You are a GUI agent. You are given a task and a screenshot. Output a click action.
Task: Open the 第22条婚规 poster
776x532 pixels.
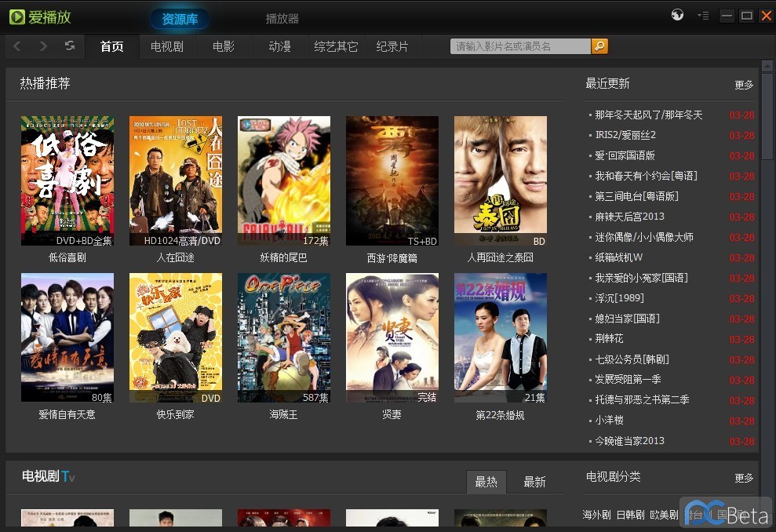click(501, 337)
